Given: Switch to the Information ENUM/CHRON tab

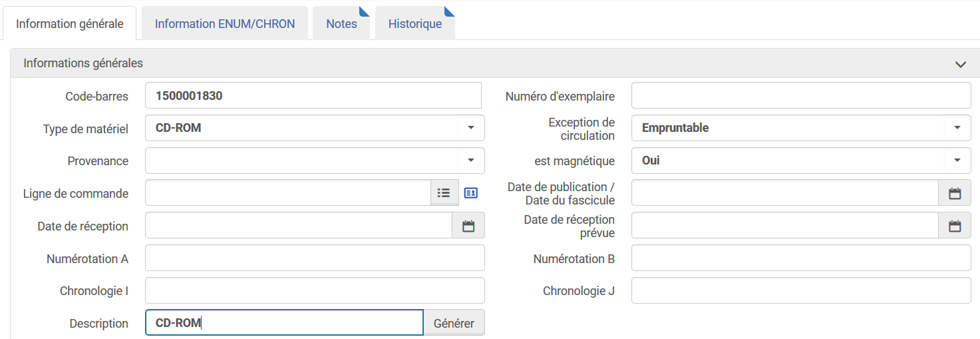Looking at the screenshot, I should pos(224,24).
